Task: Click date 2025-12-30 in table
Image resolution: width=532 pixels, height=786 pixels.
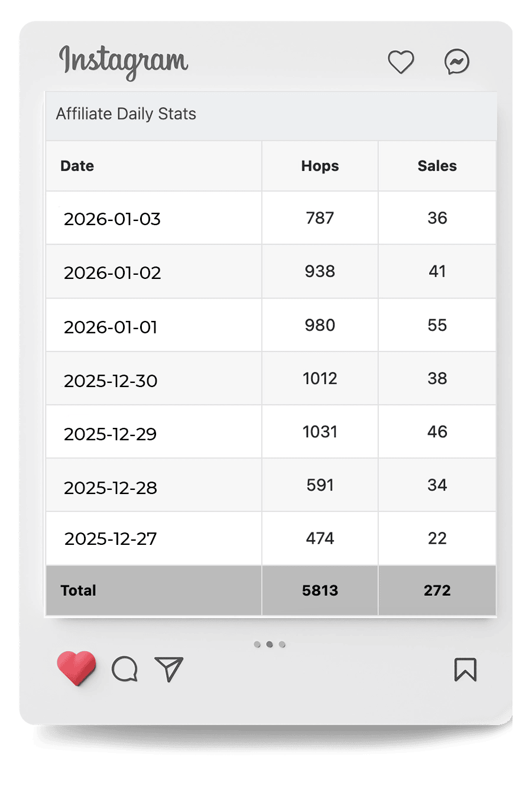Action: 111,381
